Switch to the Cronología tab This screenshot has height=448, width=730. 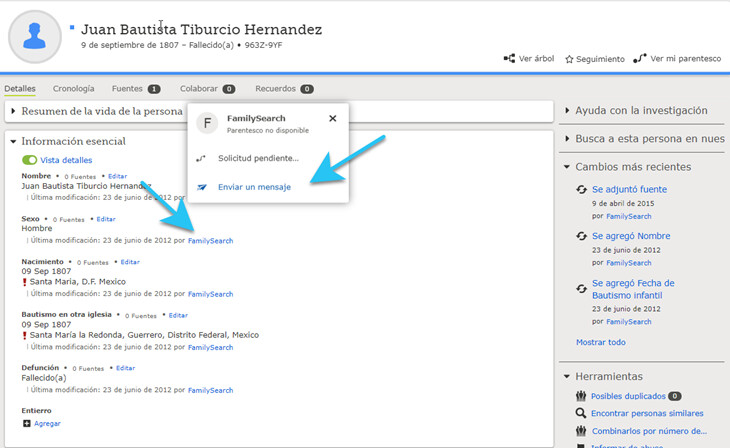(x=74, y=88)
